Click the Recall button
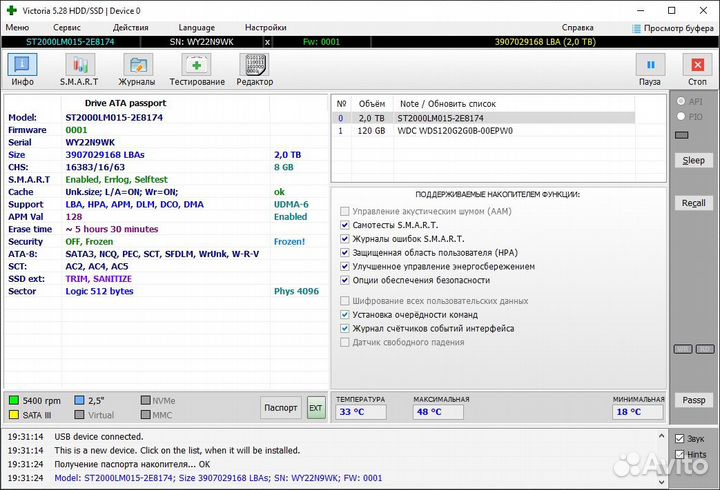The height and width of the screenshot is (490, 720). [x=693, y=203]
